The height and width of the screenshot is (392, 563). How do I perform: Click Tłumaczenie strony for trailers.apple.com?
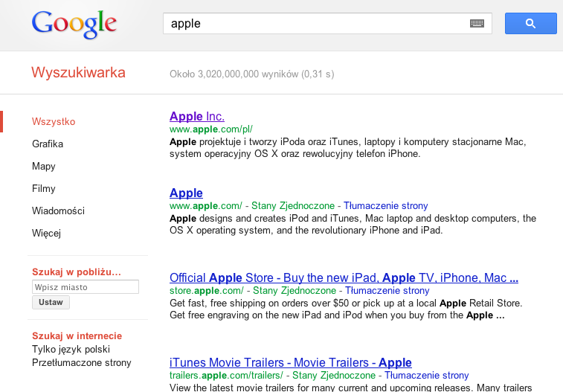click(427, 375)
